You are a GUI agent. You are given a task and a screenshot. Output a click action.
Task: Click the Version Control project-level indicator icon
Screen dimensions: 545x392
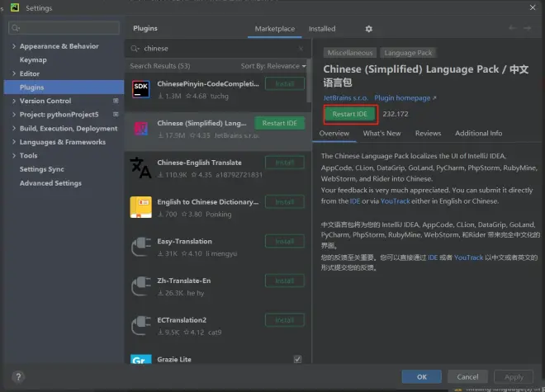(116, 101)
